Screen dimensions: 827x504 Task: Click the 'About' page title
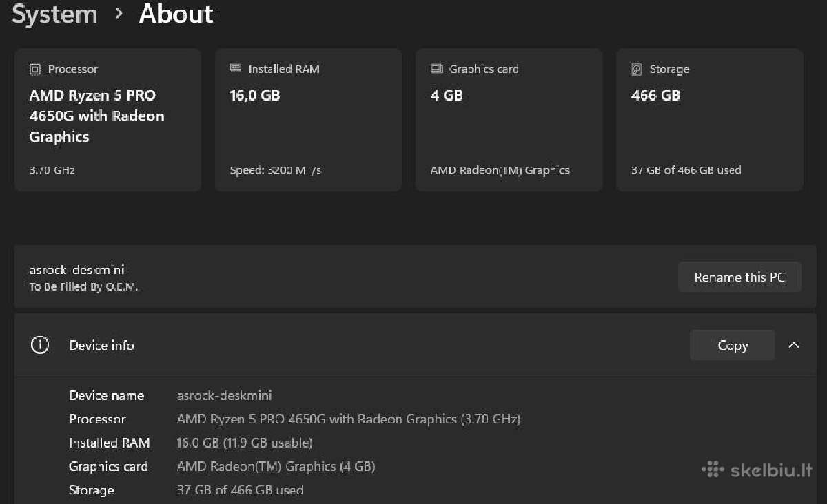(x=176, y=14)
